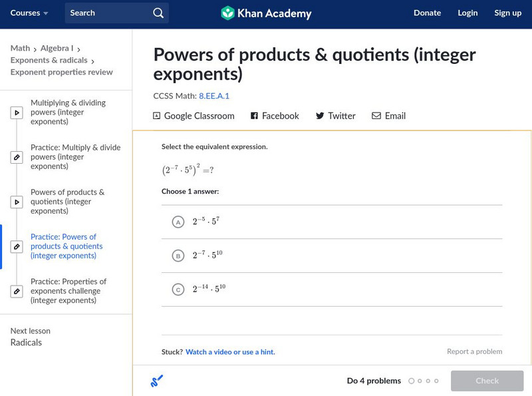This screenshot has height=396, width=532.
Task: Share by Email
Action: click(x=388, y=116)
